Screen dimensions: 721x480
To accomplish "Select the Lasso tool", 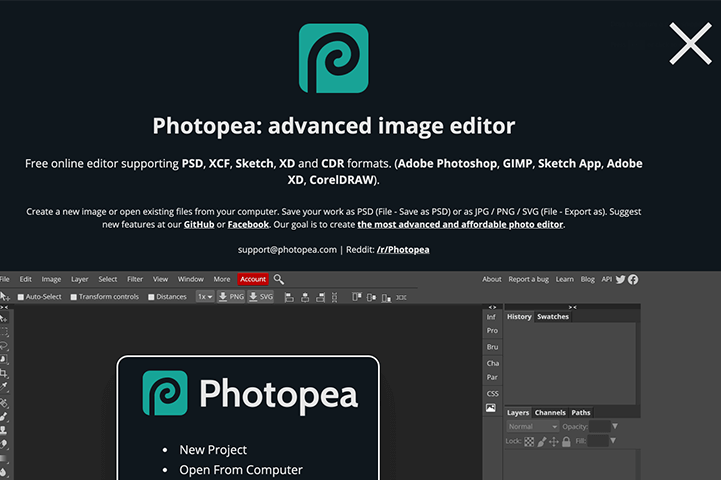I will coord(4,345).
